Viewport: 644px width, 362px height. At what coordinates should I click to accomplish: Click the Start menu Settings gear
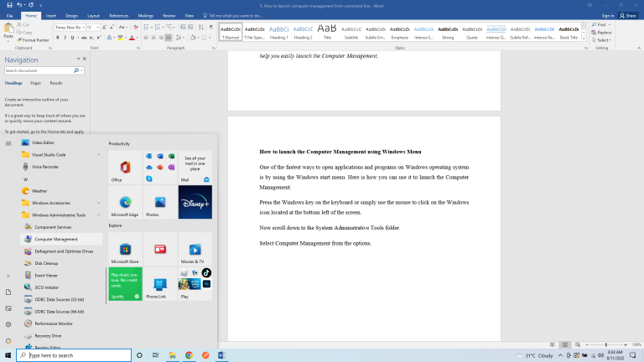tap(8, 323)
